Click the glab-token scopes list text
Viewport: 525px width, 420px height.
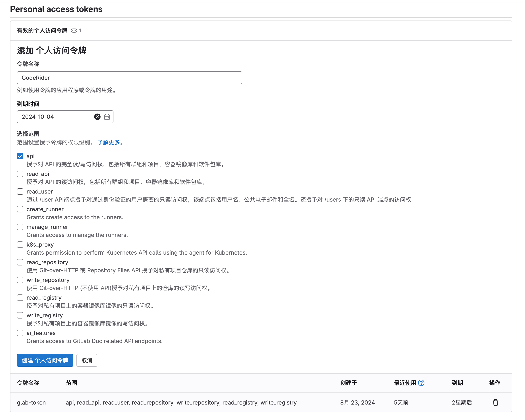(x=181, y=403)
